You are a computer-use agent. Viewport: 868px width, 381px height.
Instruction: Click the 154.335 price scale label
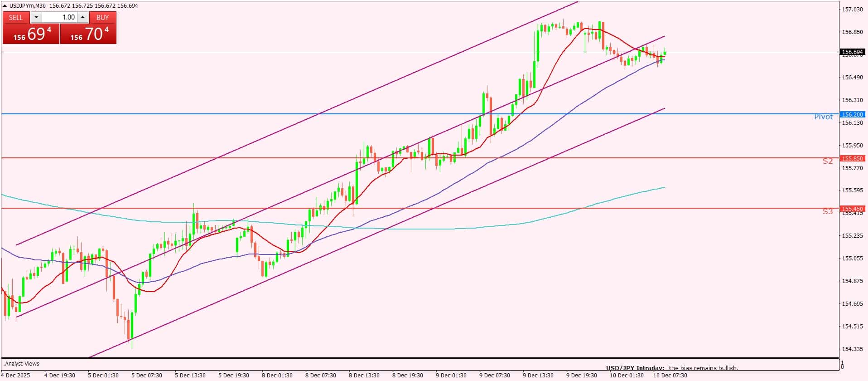click(x=852, y=349)
